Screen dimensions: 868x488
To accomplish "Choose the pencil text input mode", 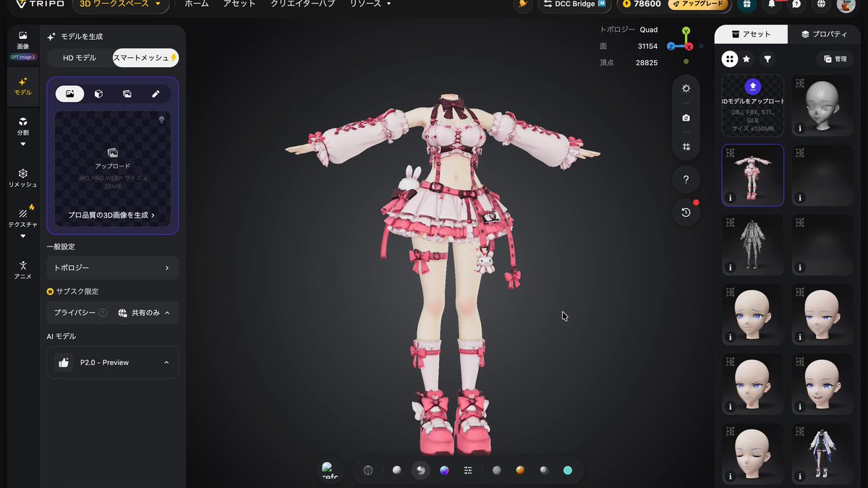I will tap(156, 93).
